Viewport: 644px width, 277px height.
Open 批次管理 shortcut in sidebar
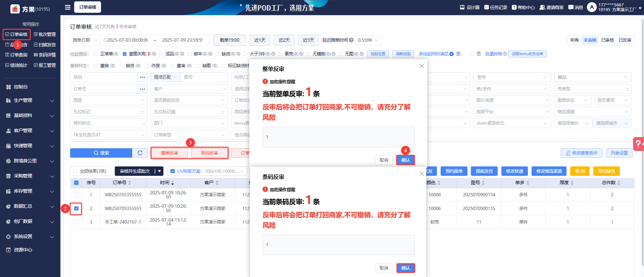(45, 34)
